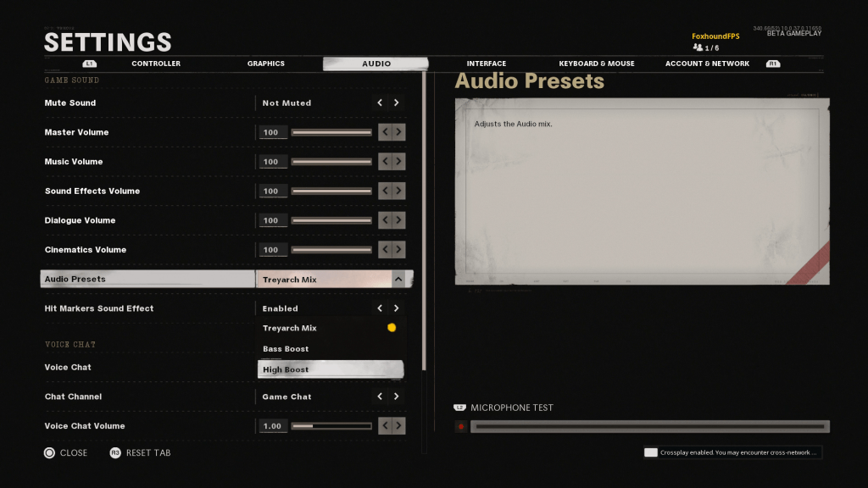Open the Interface settings tab
This screenshot has height=488, width=868.
(x=487, y=64)
